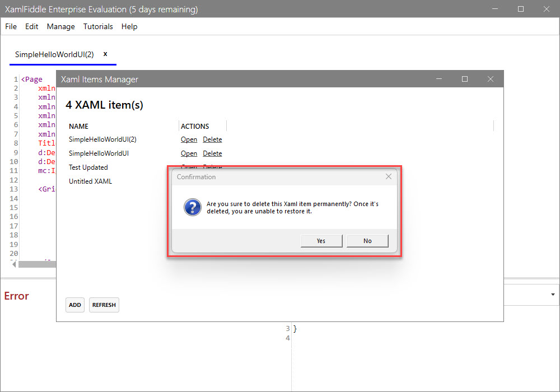Select the SimpleHelloWorldUI(2) editor tab
The width and height of the screenshot is (560, 392).
point(54,54)
